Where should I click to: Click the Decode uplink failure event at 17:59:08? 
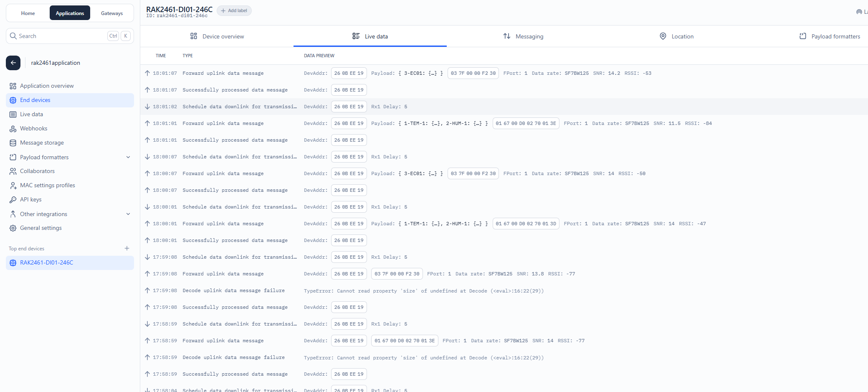point(233,290)
